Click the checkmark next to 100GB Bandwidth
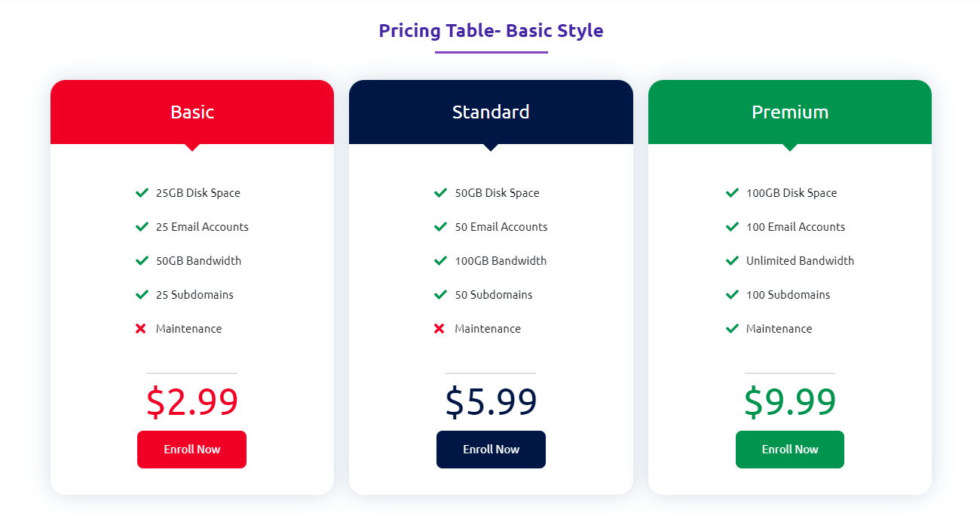This screenshot has width=980, height=528. (440, 261)
